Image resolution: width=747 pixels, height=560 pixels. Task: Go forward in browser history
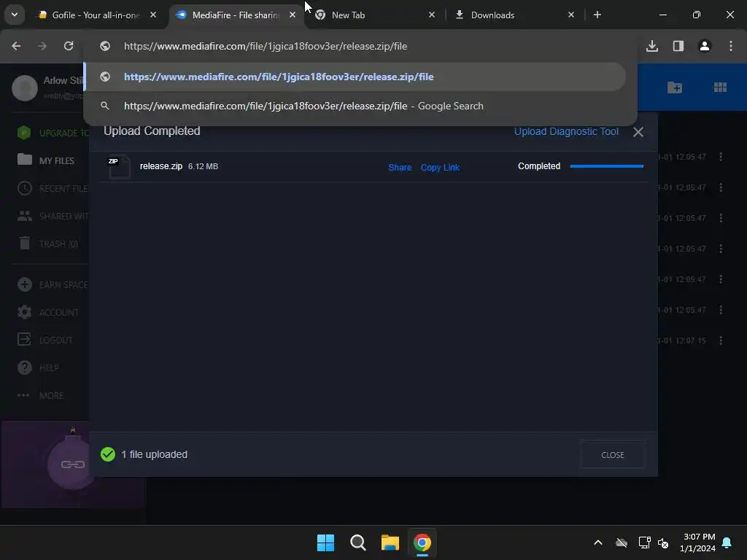pos(42,46)
